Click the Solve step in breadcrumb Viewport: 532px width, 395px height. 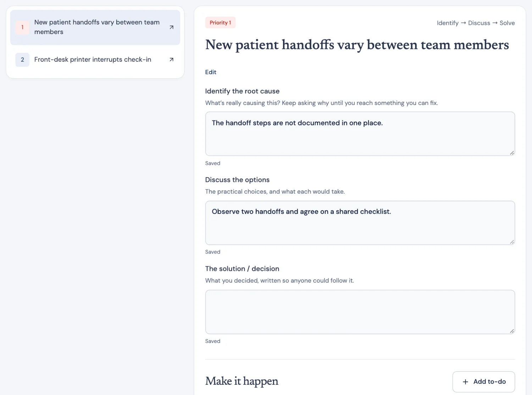click(x=507, y=23)
